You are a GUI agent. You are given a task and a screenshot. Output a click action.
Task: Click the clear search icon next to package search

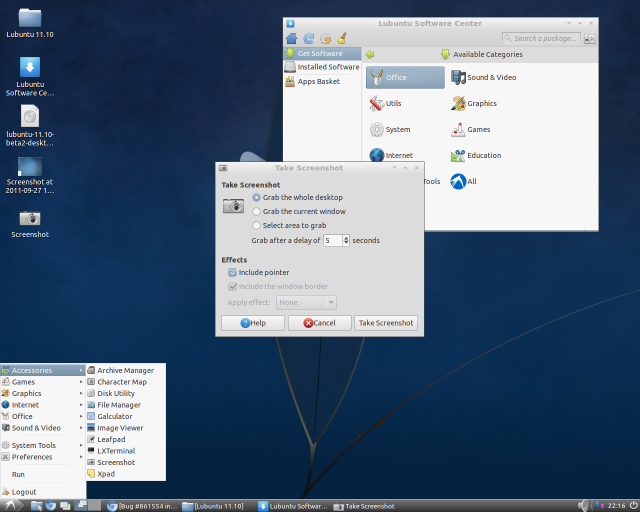589,39
